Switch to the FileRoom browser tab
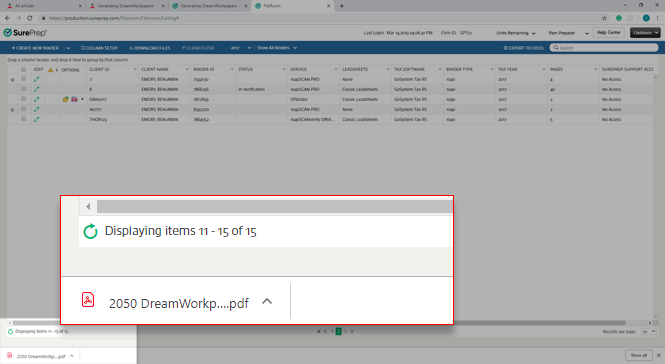The width and height of the screenshot is (665, 364). pos(293,6)
